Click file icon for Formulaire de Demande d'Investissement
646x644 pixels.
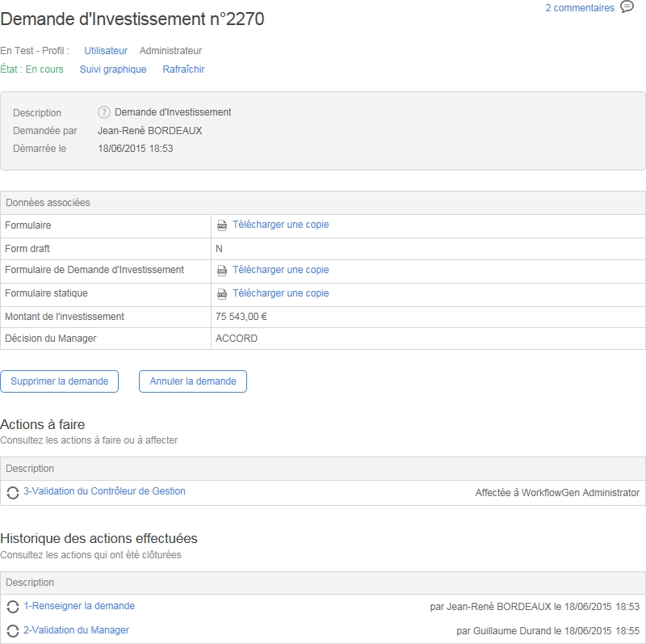222,271
